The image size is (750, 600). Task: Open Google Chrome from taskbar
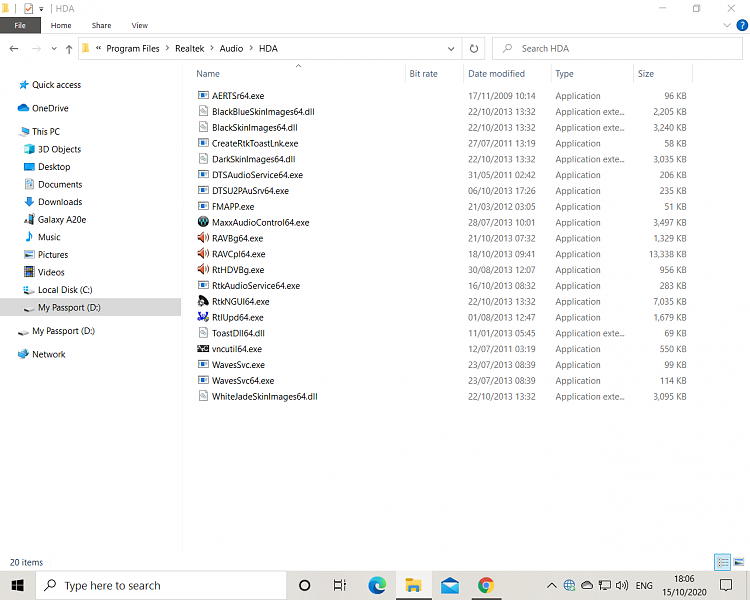click(x=486, y=585)
